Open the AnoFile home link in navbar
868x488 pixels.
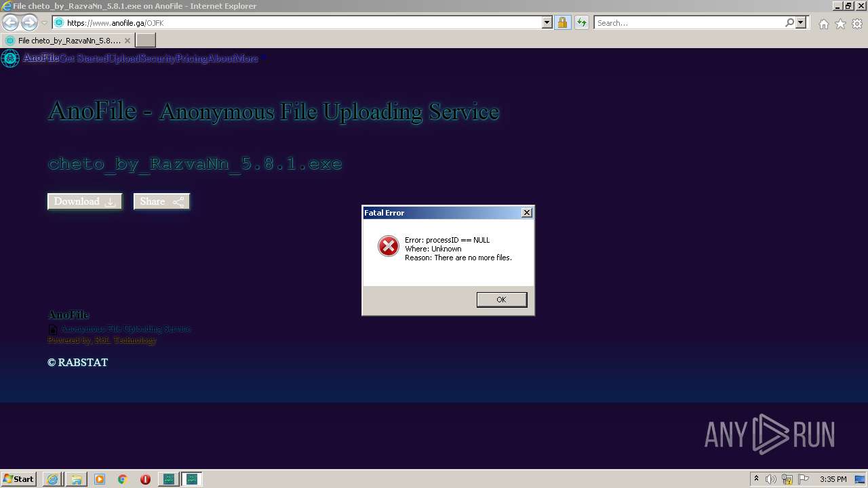pyautogui.click(x=41, y=58)
